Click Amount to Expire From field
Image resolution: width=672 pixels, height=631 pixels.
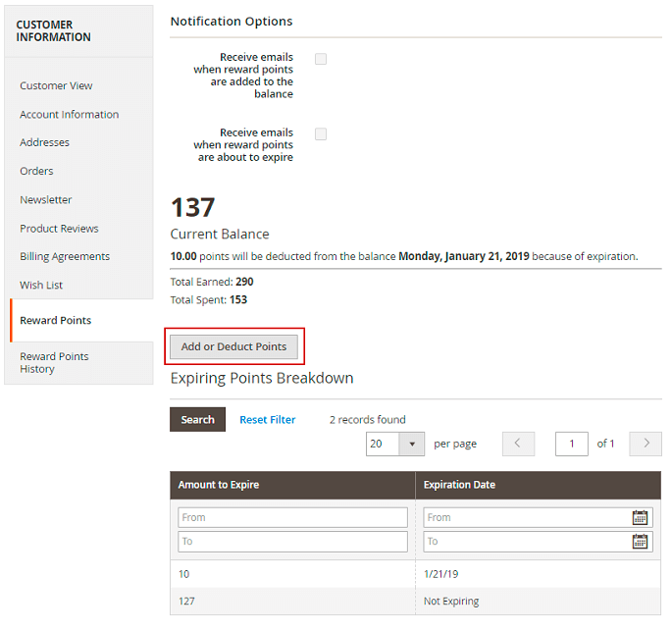292,517
